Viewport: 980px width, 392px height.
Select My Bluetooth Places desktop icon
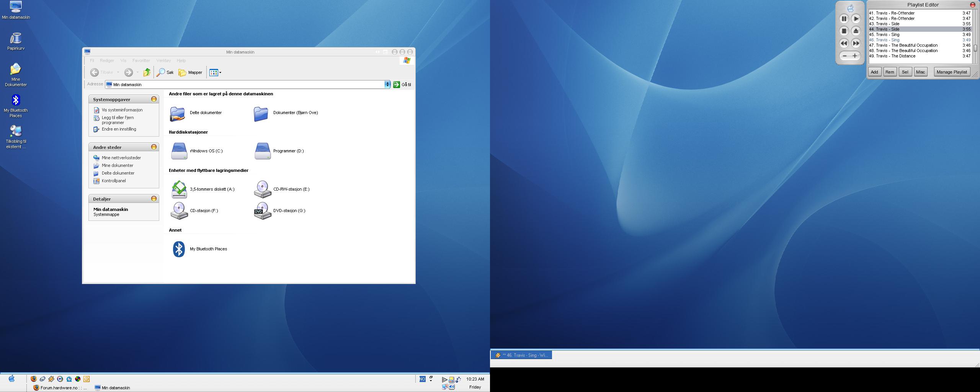16,106
